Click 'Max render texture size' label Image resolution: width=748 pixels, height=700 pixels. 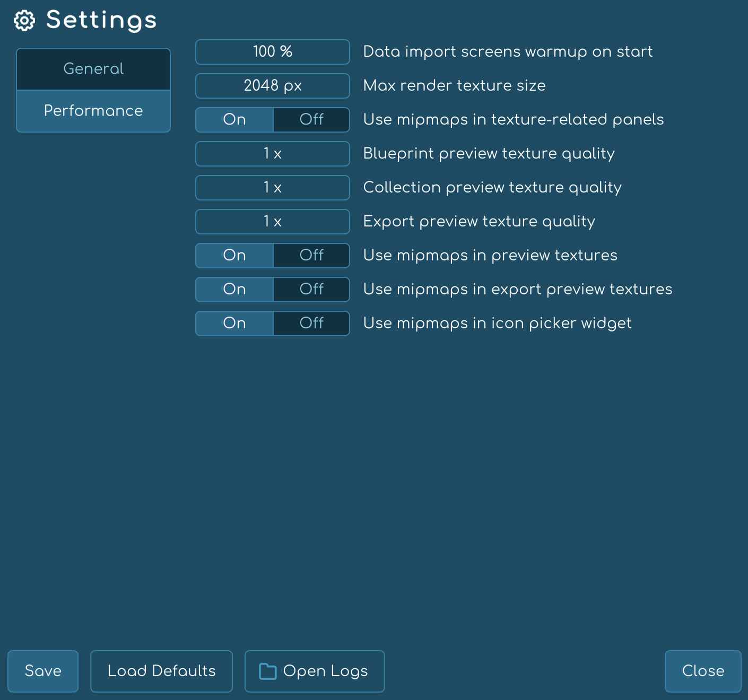454,86
